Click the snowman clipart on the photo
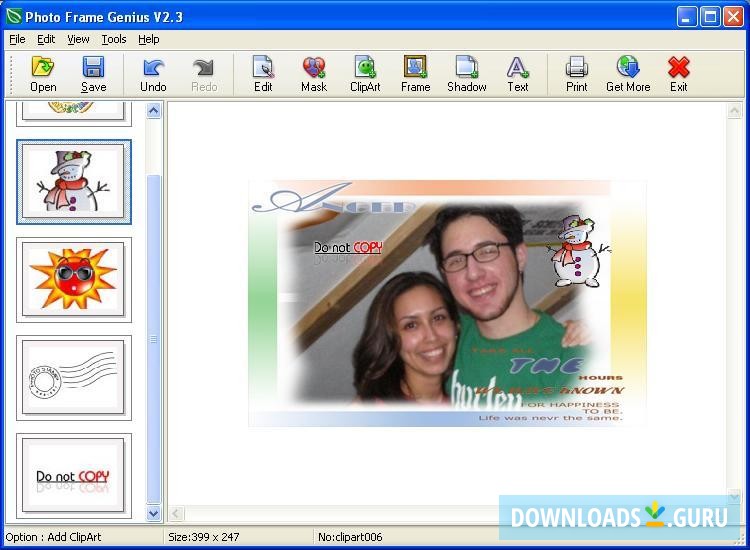750x550 pixels. coord(579,252)
